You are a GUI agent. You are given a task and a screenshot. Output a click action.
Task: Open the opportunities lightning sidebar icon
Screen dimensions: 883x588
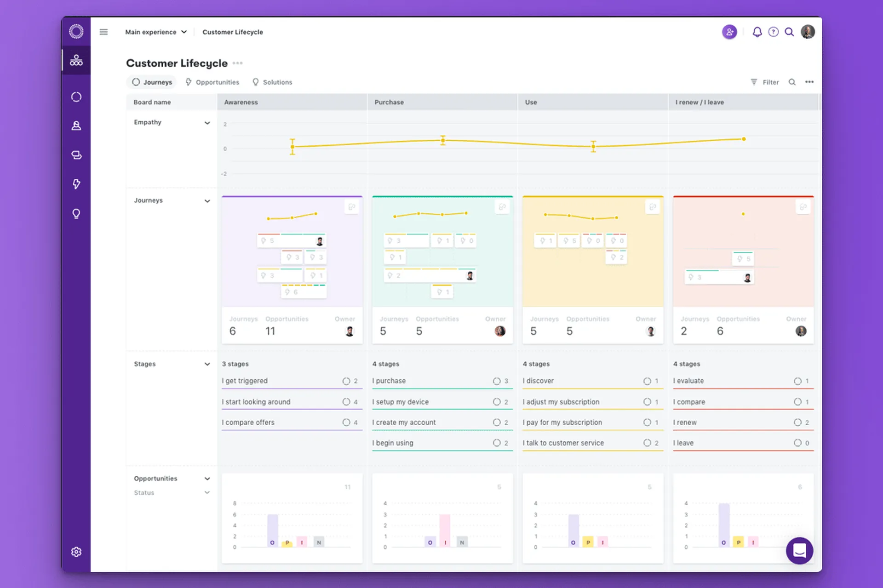pos(76,184)
